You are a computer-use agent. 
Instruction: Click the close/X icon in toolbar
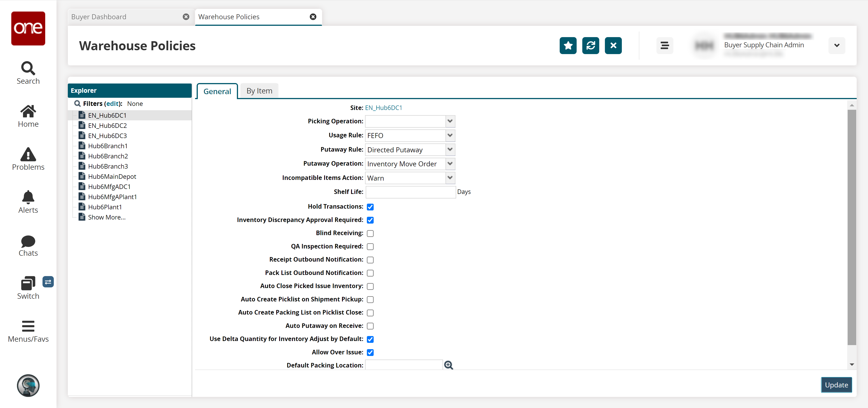[613, 45]
